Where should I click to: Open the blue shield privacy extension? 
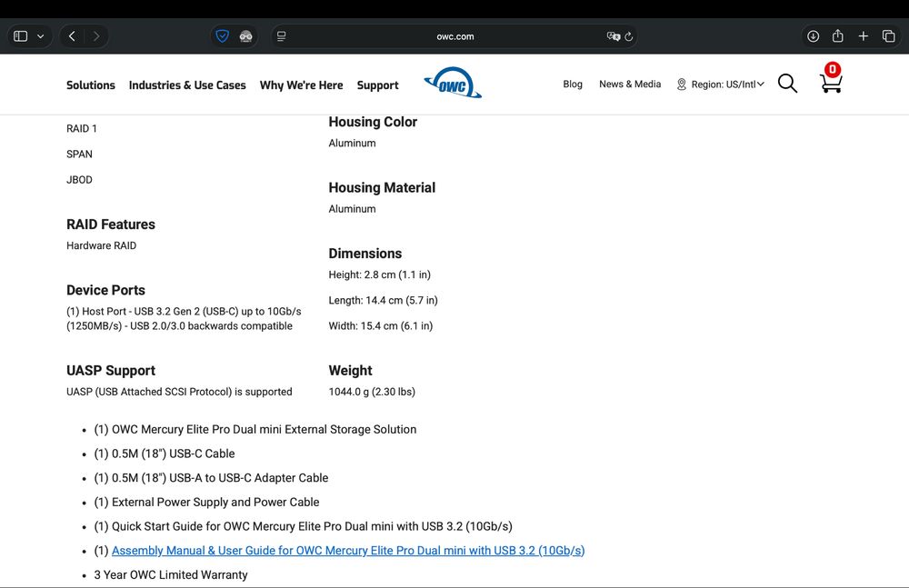point(222,36)
